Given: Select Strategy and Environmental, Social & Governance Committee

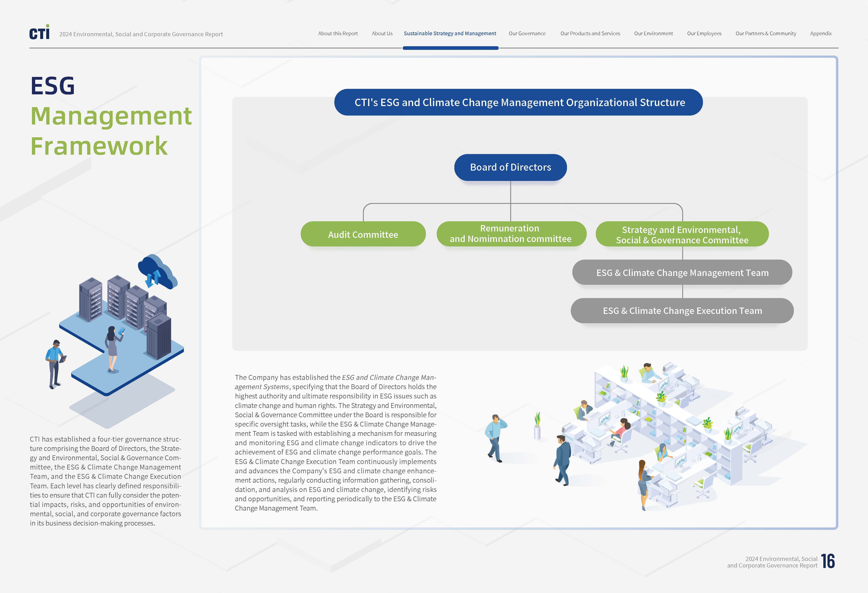Looking at the screenshot, I should pos(682,234).
